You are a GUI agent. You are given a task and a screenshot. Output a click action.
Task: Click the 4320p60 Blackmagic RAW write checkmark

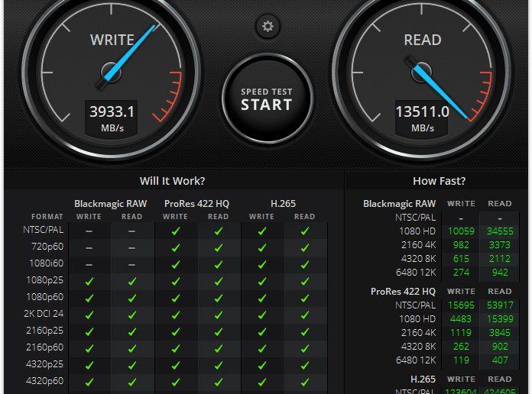(x=89, y=383)
